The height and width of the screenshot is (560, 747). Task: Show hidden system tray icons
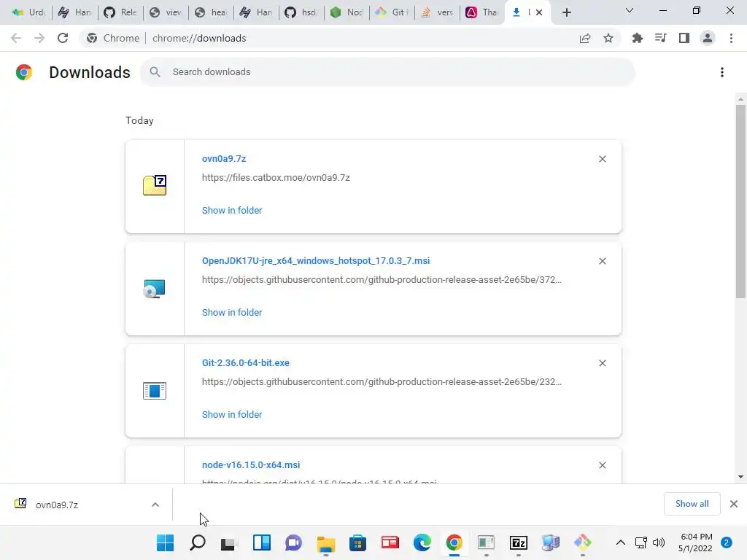[x=620, y=542]
